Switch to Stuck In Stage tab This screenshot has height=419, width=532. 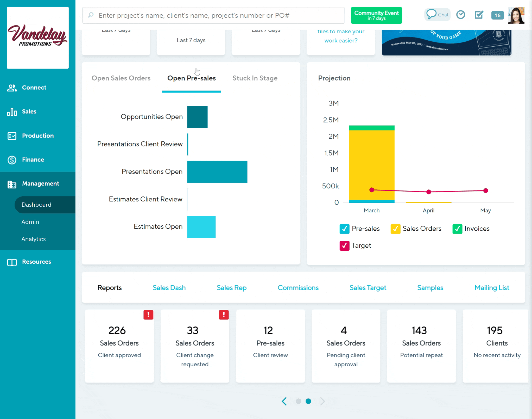click(x=255, y=78)
